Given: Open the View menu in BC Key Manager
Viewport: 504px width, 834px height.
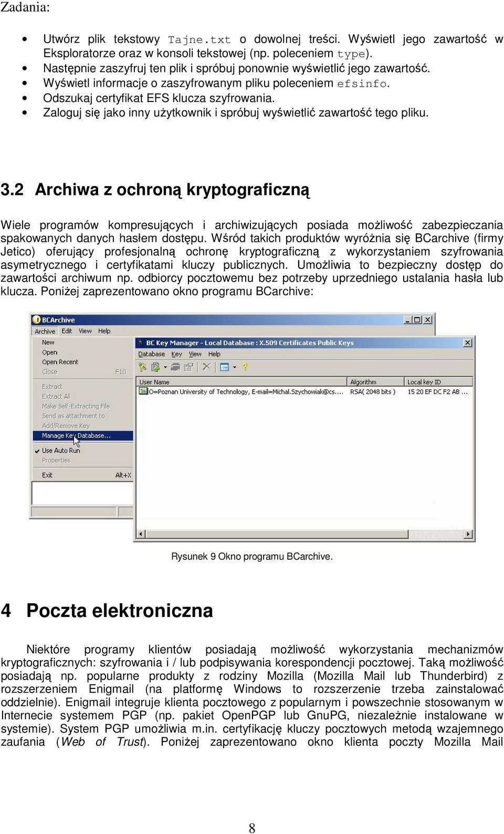Looking at the screenshot, I should click(195, 354).
